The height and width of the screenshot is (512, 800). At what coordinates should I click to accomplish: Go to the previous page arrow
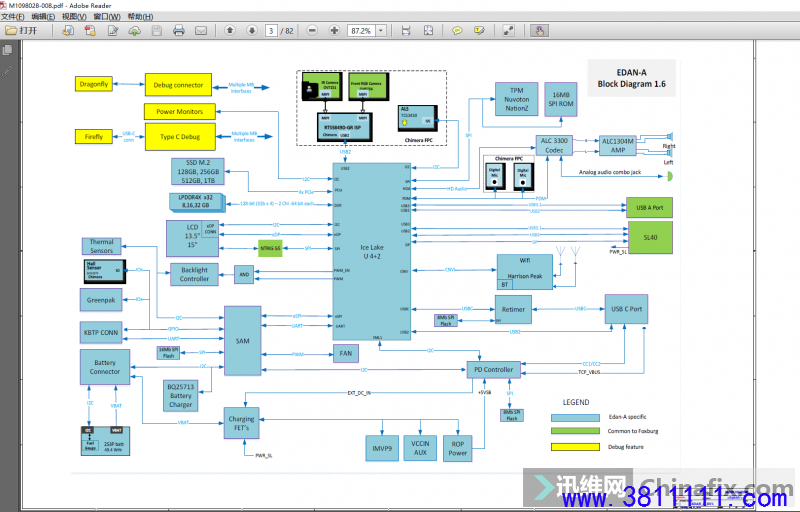click(230, 31)
